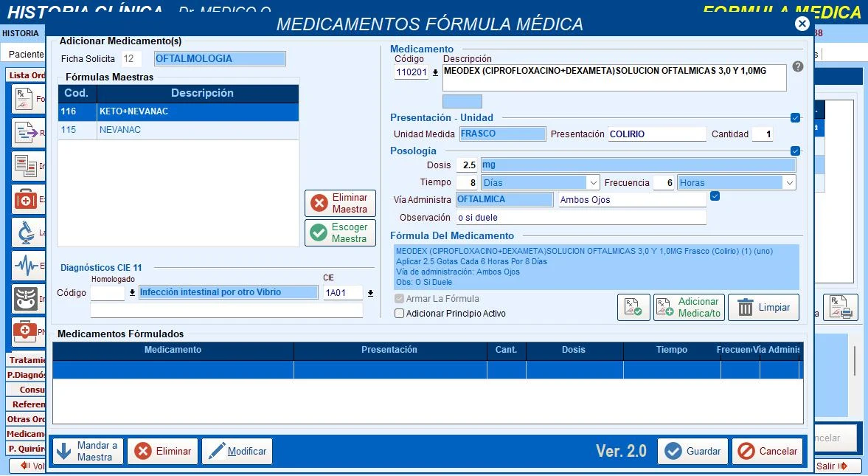868x476 pixels.
Task: Click the microscope laboratory icon in sidebar
Action: [25, 232]
